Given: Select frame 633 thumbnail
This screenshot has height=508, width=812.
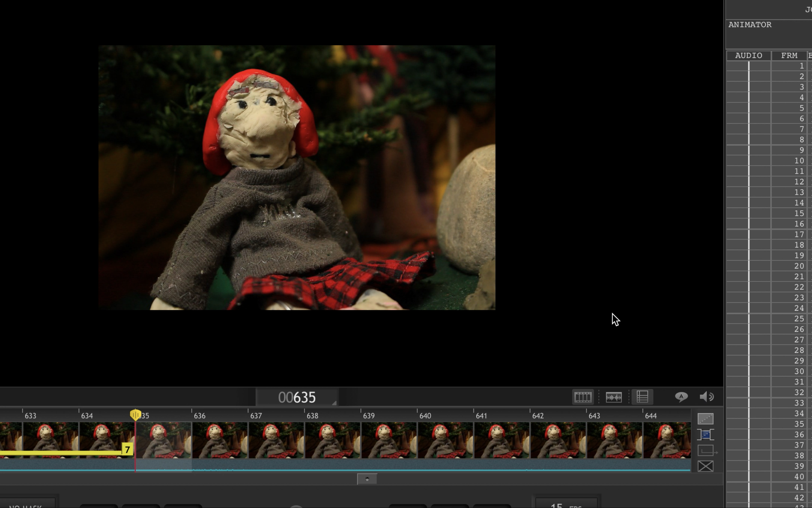Looking at the screenshot, I should [50, 440].
